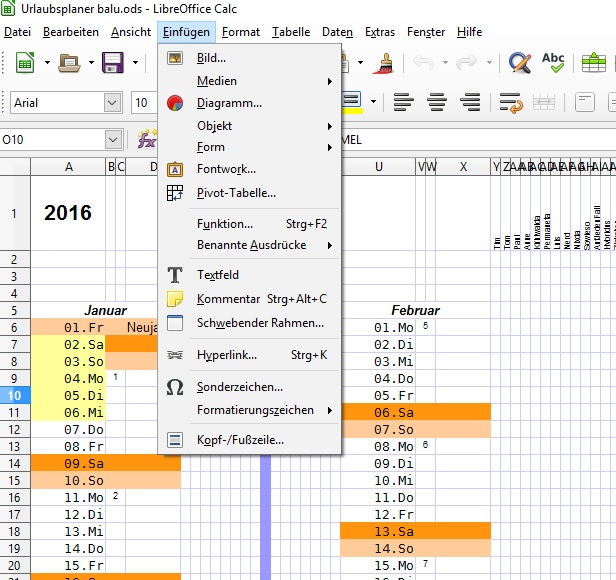Select the cell 14.So in Februar
Image resolution: width=616 pixels, height=580 pixels.
378,549
